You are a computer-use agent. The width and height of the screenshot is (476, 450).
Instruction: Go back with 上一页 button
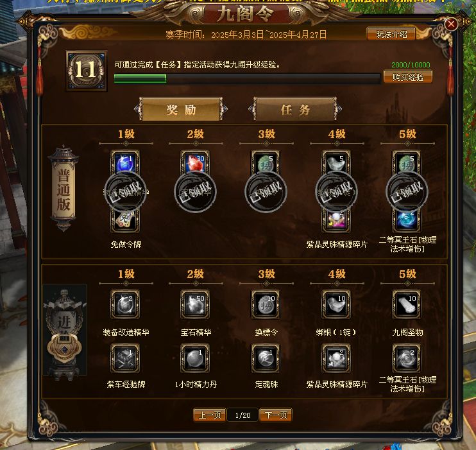(210, 415)
